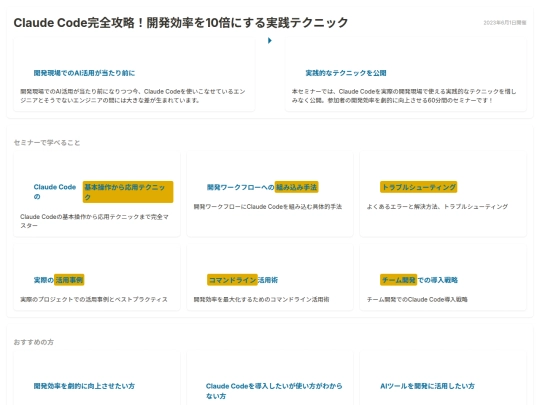The image size is (540, 405).
Task: Open the heading 開発効率を劇的に向上させたい方
Action: click(x=84, y=386)
